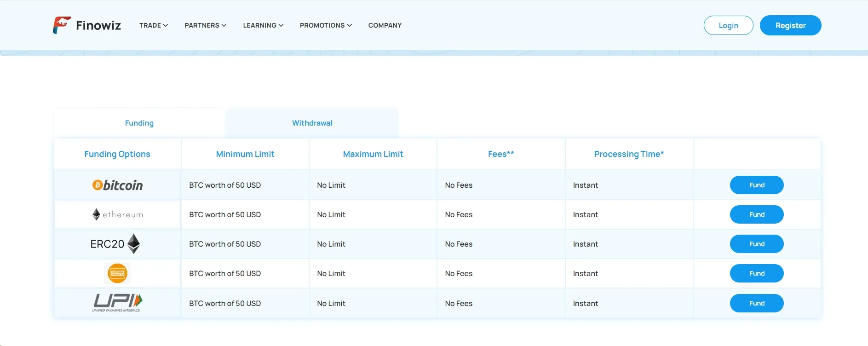This screenshot has height=346, width=868.
Task: Click 'Instant' in the ERC20 row
Action: click(586, 244)
